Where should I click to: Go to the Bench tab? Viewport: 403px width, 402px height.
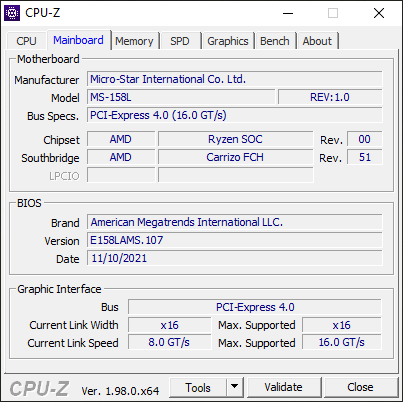275,41
